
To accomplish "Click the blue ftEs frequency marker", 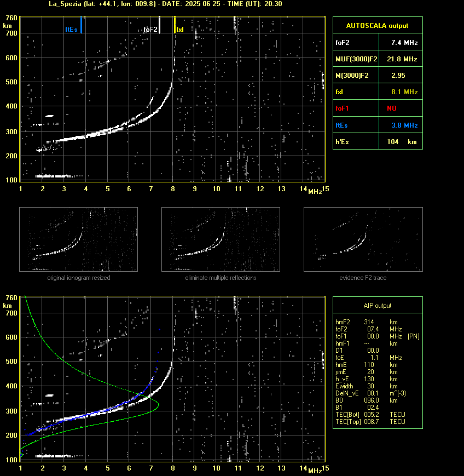I will coord(82,25).
